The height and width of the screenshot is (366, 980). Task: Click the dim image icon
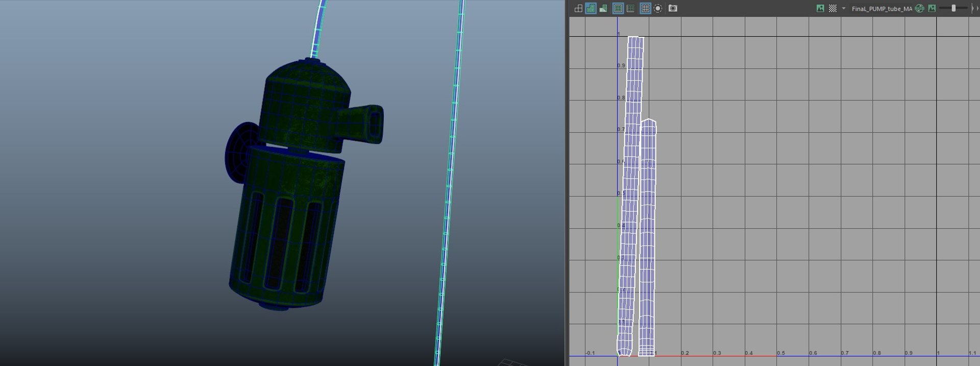click(x=932, y=8)
